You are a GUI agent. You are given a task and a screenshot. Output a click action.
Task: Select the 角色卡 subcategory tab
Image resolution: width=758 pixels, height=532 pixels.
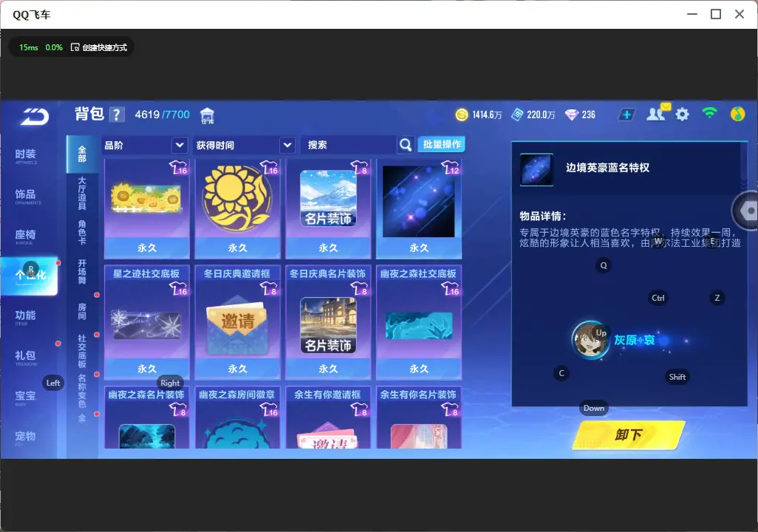click(x=82, y=233)
